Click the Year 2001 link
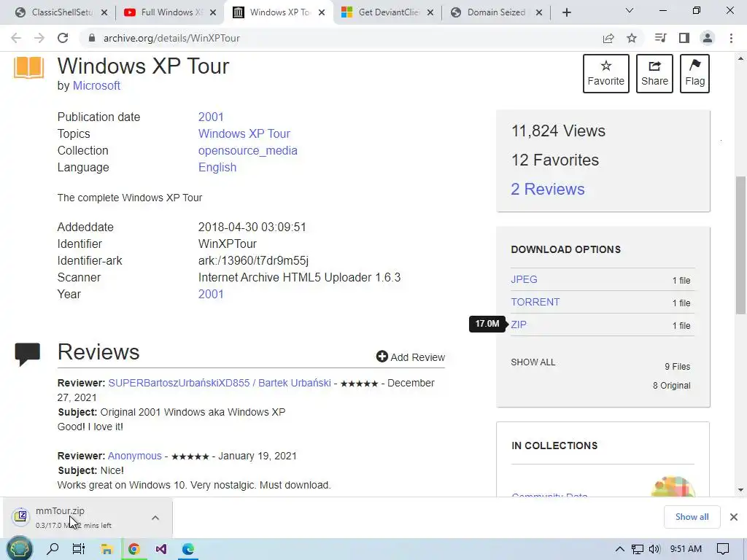Screen dimensions: 747x560 (x=211, y=295)
